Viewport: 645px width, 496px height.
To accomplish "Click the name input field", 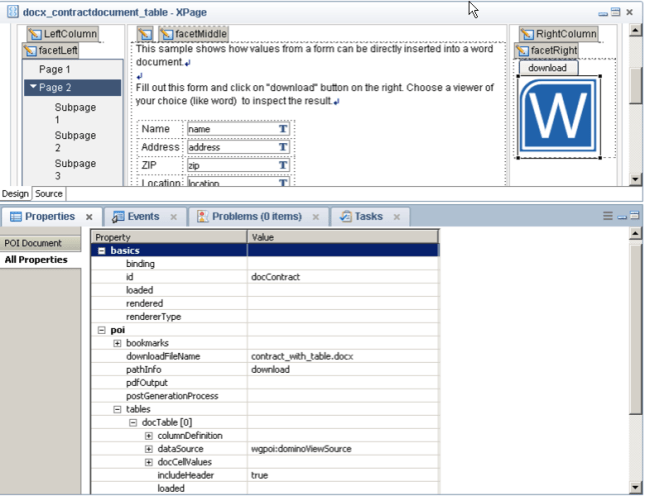I will 238,129.
